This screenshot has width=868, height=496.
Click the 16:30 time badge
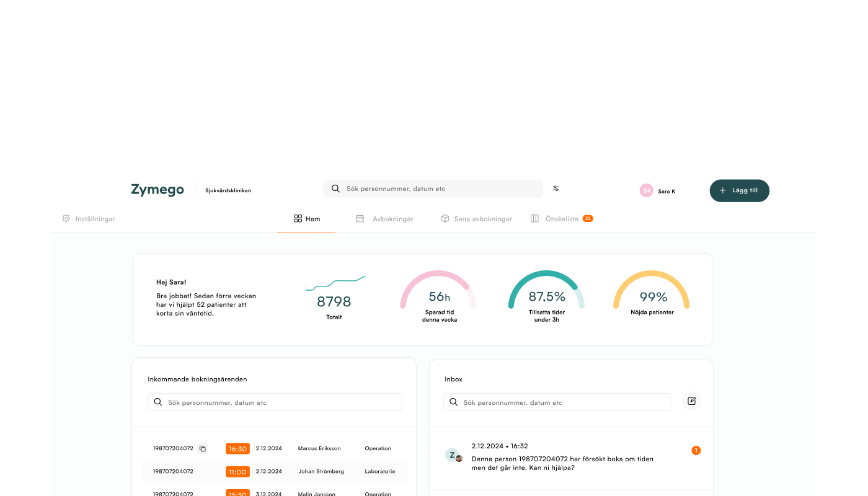237,448
